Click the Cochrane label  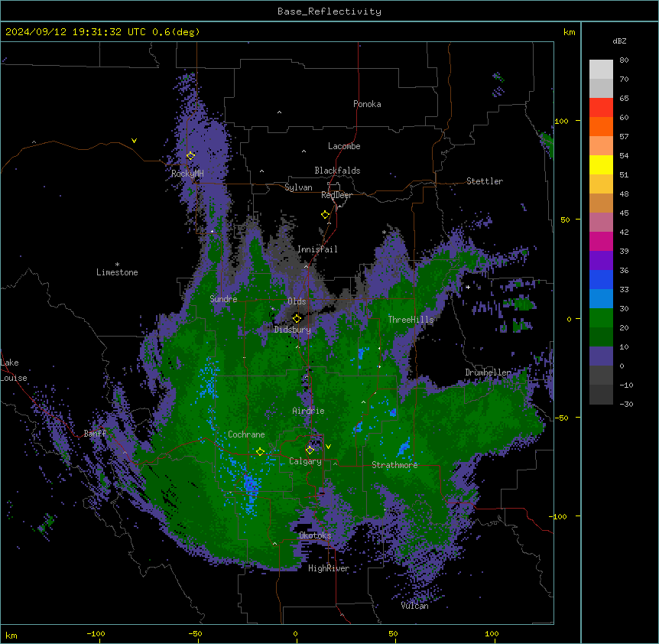[x=246, y=434]
